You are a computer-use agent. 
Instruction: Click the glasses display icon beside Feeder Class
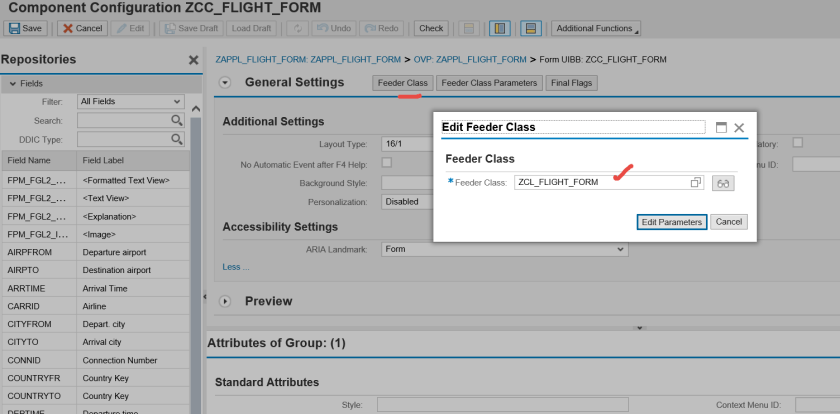click(x=722, y=183)
